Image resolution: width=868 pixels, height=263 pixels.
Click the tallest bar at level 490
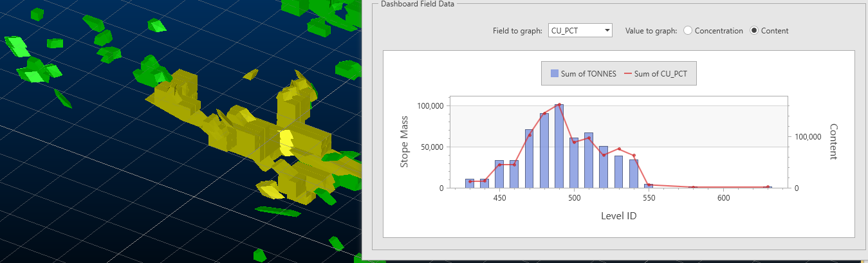coord(559,148)
